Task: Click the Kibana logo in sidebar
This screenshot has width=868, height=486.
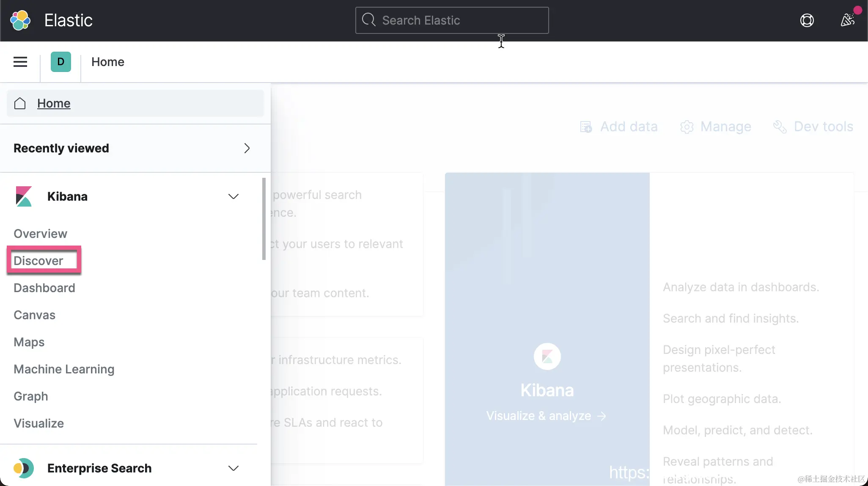Action: 24,196
